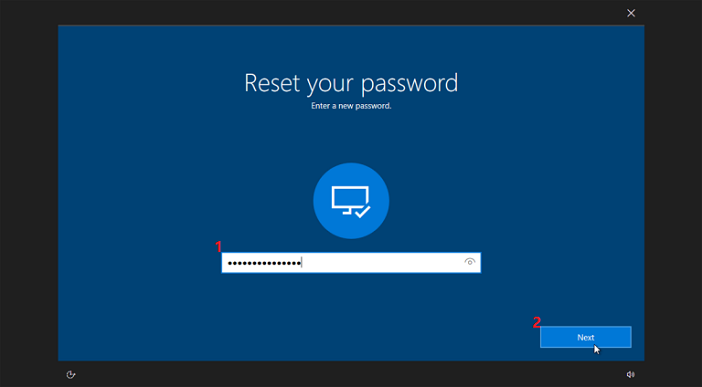This screenshot has width=702, height=387.
Task: Click the Next button
Action: coord(586,337)
